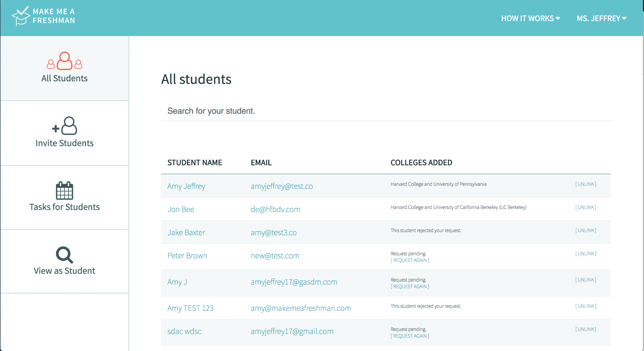This screenshot has height=351, width=644.
Task: Click Request Again for Amy J
Action: pos(410,286)
